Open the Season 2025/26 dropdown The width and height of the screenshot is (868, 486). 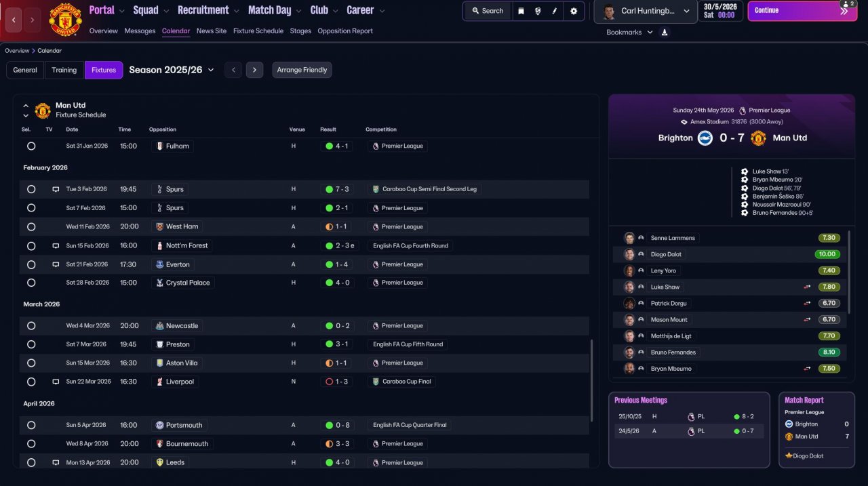click(172, 70)
